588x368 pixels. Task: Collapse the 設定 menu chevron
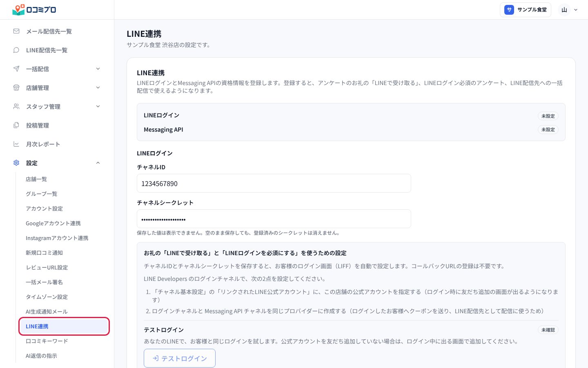[98, 163]
